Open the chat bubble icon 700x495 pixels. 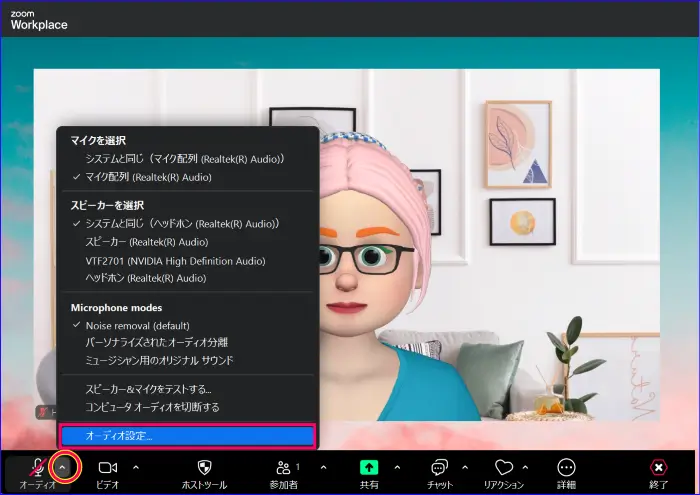click(438, 467)
